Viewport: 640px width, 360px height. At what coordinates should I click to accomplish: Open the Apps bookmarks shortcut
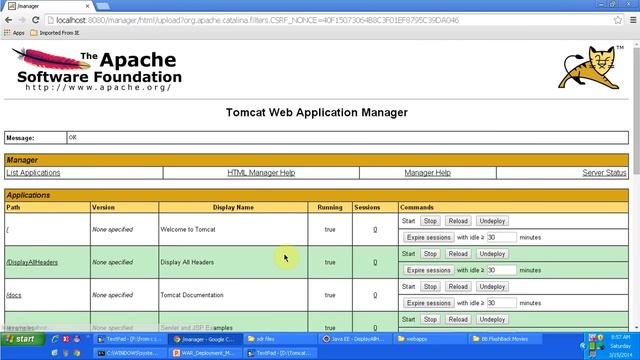[14, 33]
